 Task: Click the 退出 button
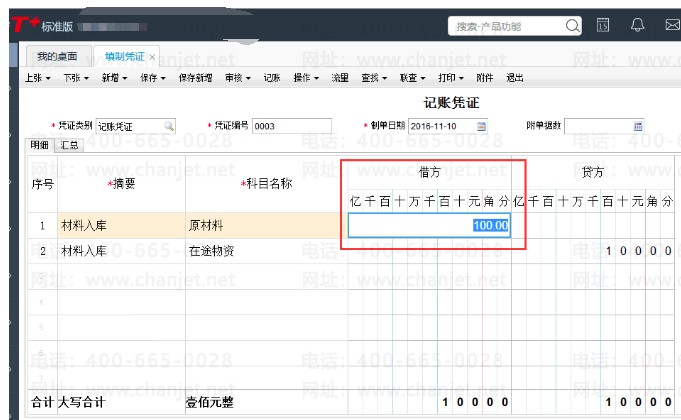point(515,78)
